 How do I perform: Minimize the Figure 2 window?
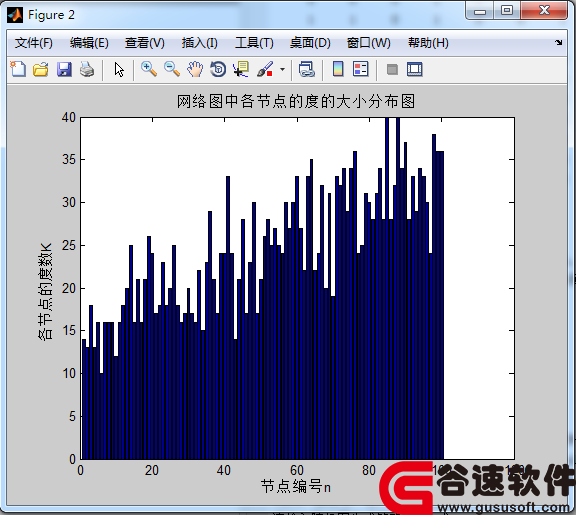480,11
